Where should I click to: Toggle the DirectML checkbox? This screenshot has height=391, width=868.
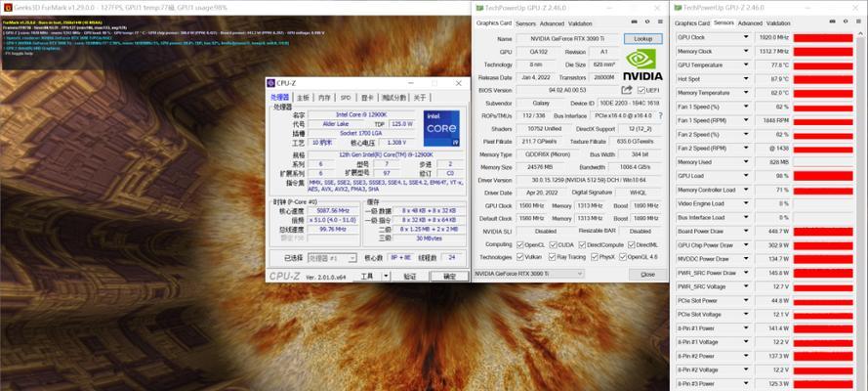[x=632, y=244]
